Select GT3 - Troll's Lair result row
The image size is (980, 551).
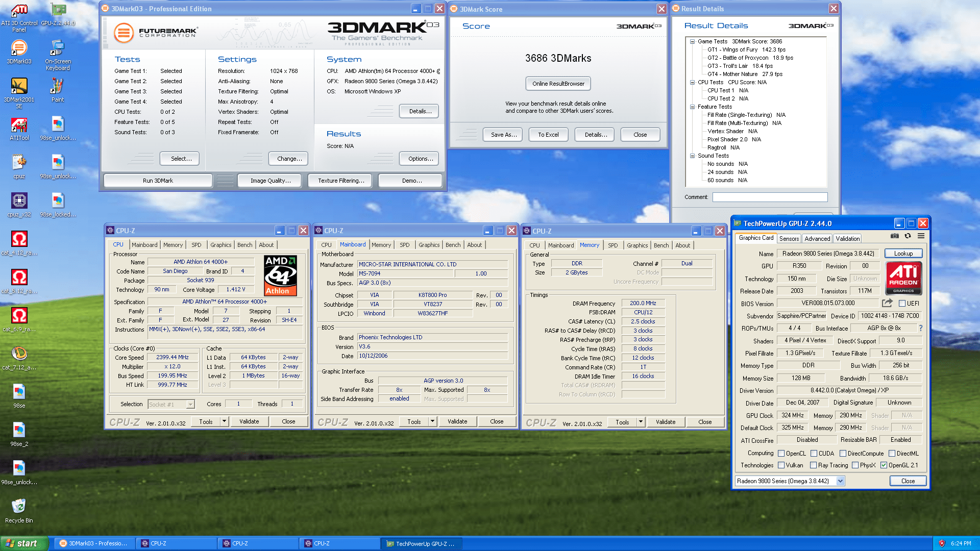pyautogui.click(x=740, y=66)
